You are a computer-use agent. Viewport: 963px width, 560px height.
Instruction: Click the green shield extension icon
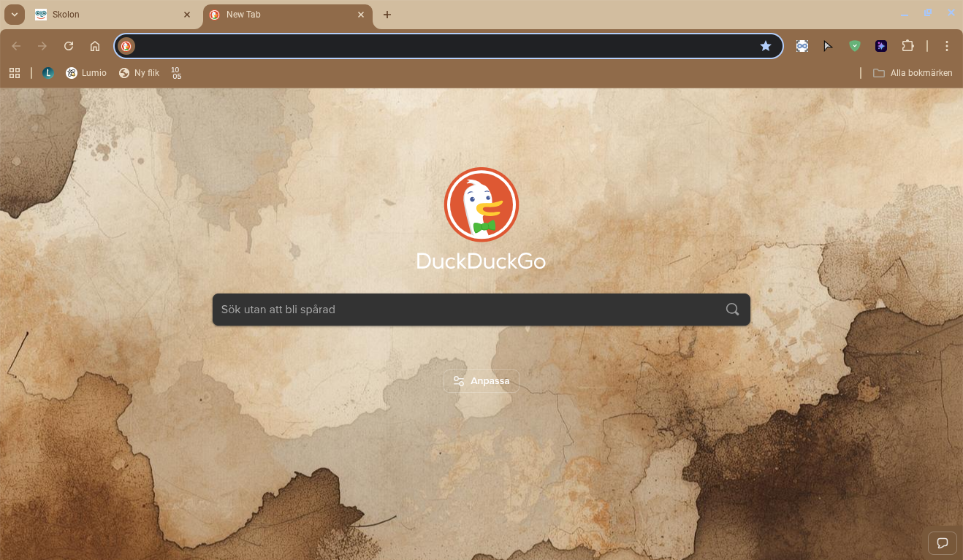tap(854, 46)
